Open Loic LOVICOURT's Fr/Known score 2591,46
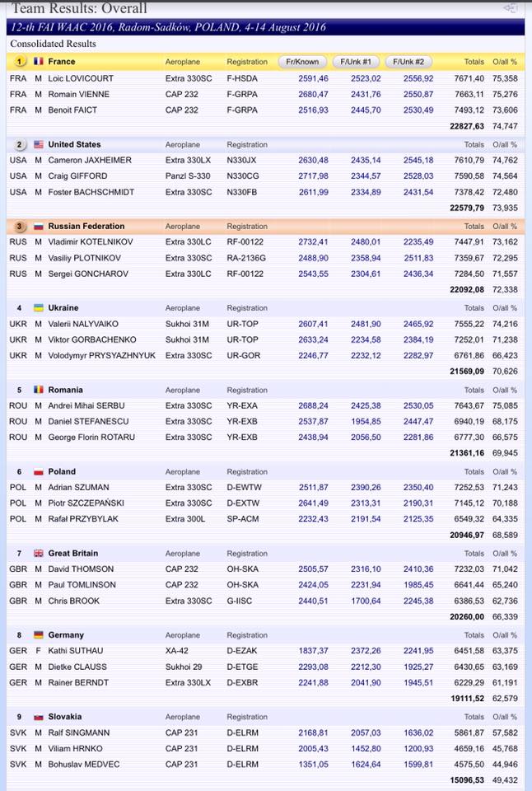Screen dimensions: 532x791 (x=313, y=78)
